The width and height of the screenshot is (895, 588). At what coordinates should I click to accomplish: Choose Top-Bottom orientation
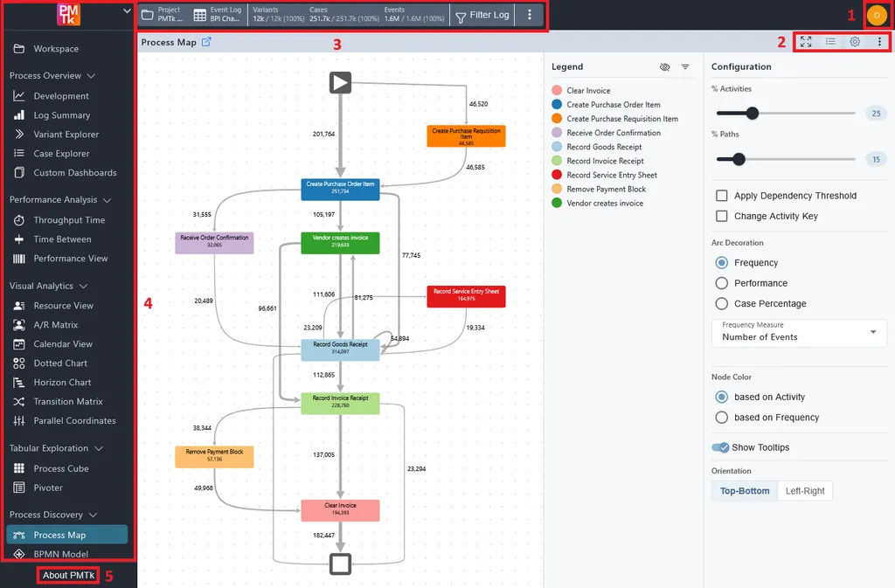pyautogui.click(x=745, y=491)
